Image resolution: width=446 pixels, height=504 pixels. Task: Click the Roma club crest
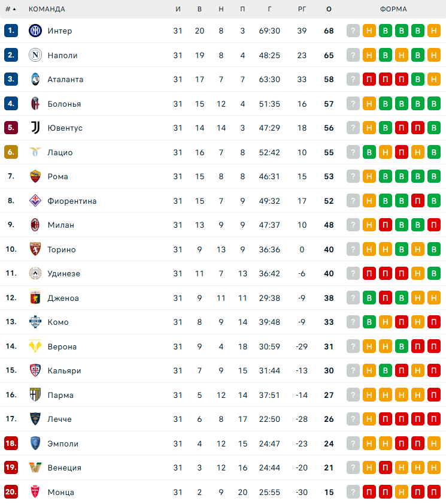(35, 176)
